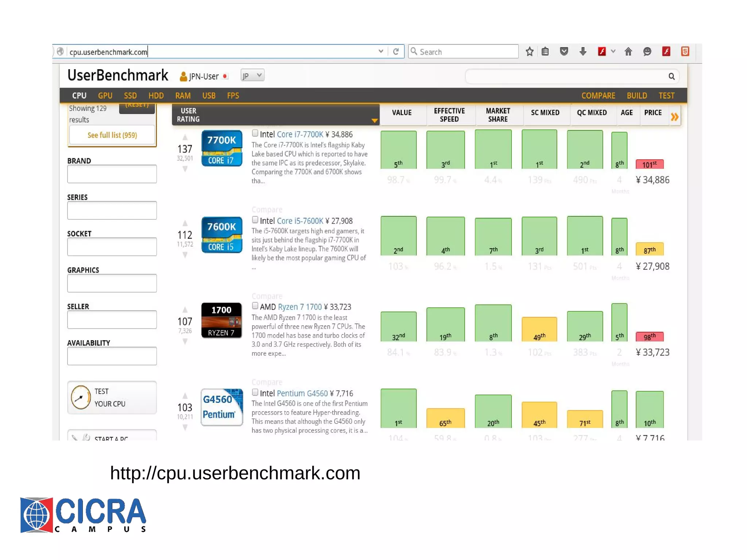The height and width of the screenshot is (560, 747).
Task: Switch to the USB tab
Action: point(209,96)
